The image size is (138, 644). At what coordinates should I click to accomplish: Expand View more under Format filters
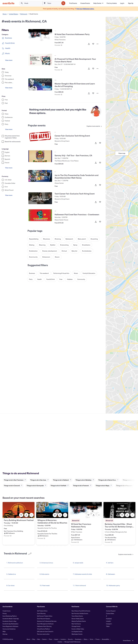coord(9,130)
